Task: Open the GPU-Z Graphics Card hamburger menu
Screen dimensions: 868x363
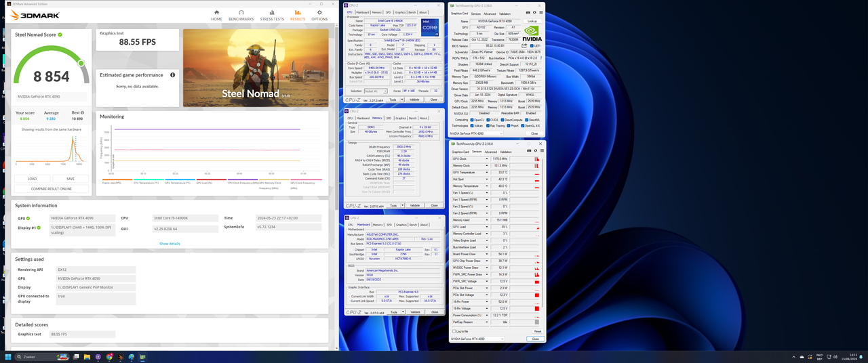Action: (x=540, y=13)
